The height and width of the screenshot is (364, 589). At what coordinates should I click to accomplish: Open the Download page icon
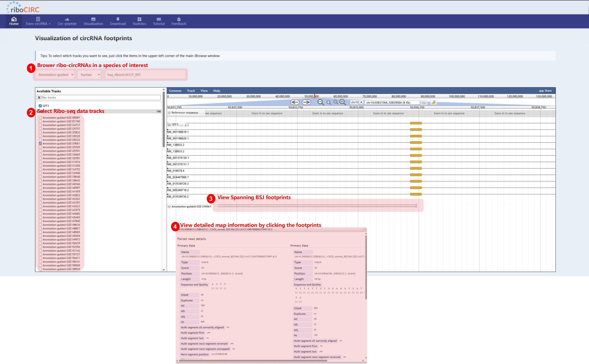118,19
